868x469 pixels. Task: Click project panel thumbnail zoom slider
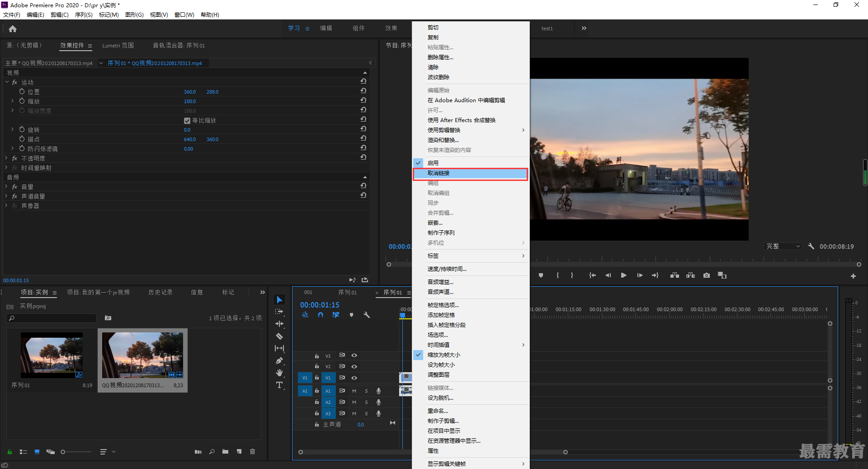(76, 452)
